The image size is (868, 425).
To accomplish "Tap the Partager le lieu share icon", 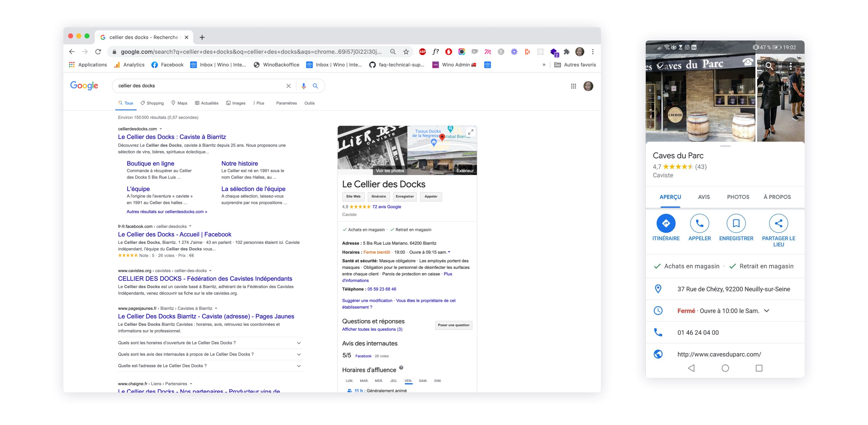I will click(778, 223).
